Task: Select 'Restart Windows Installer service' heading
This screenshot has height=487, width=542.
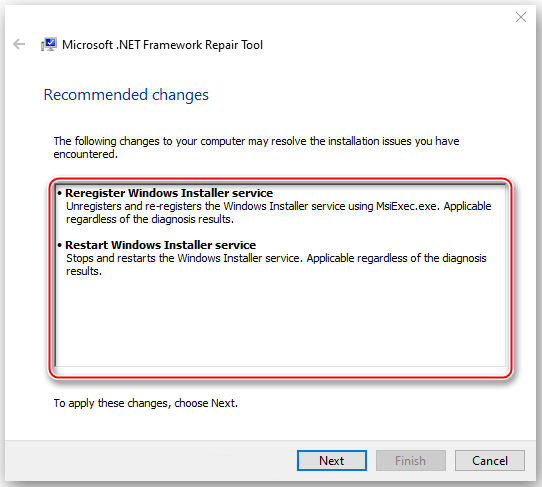Action: [x=160, y=245]
